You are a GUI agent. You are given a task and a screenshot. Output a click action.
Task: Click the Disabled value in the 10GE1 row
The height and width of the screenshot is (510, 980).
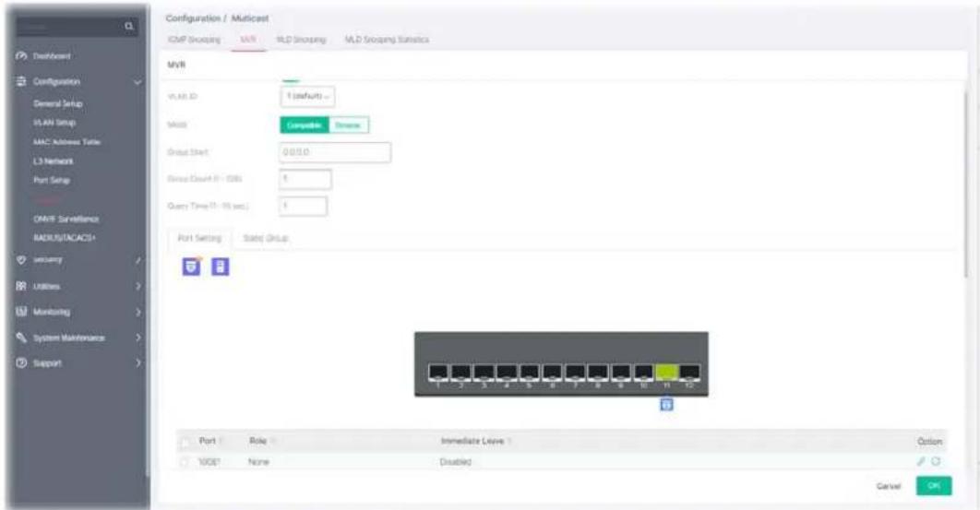pyautogui.click(x=456, y=462)
